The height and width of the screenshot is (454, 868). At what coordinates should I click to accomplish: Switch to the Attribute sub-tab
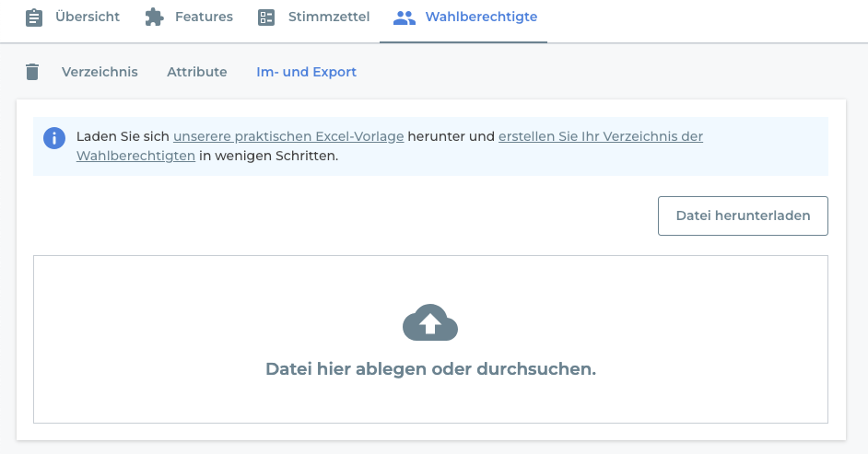197,72
